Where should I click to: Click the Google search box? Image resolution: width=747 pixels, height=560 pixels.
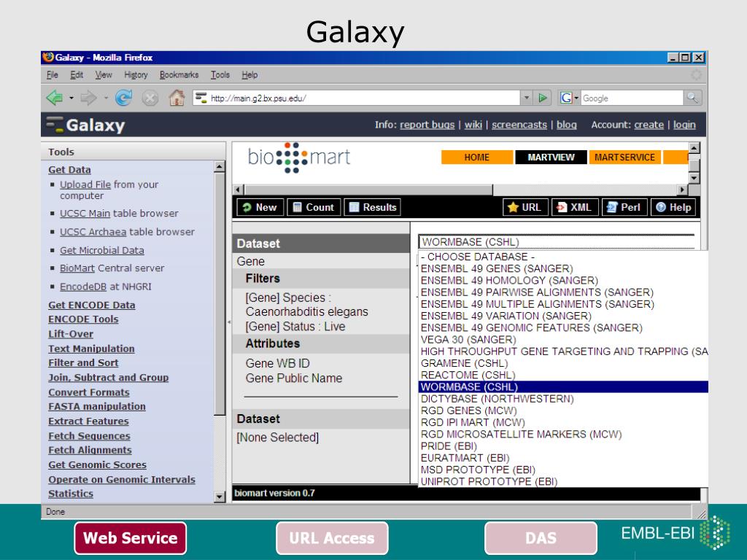coord(632,98)
